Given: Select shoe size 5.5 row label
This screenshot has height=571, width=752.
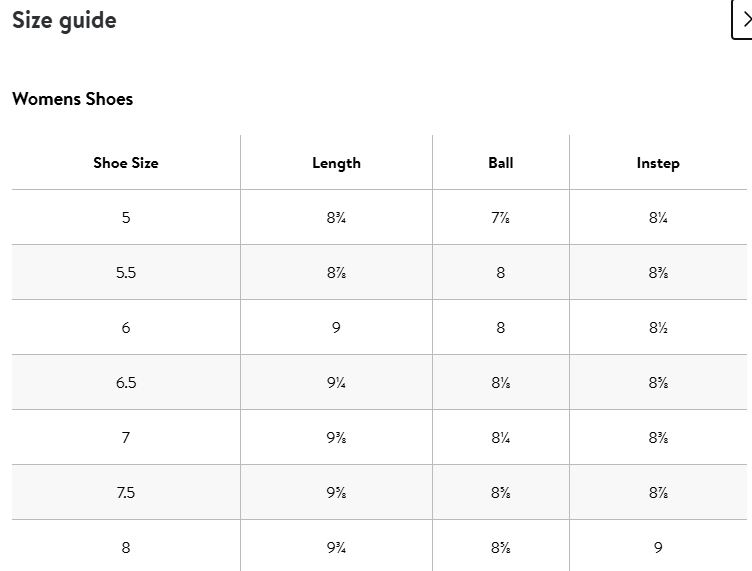Looking at the screenshot, I should pos(126,273).
